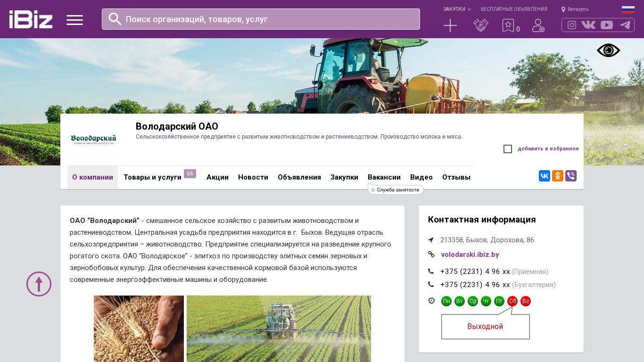Screen dimensions: 644x362
Task: Click the 'Служба занятости' badge
Action: coord(396,189)
